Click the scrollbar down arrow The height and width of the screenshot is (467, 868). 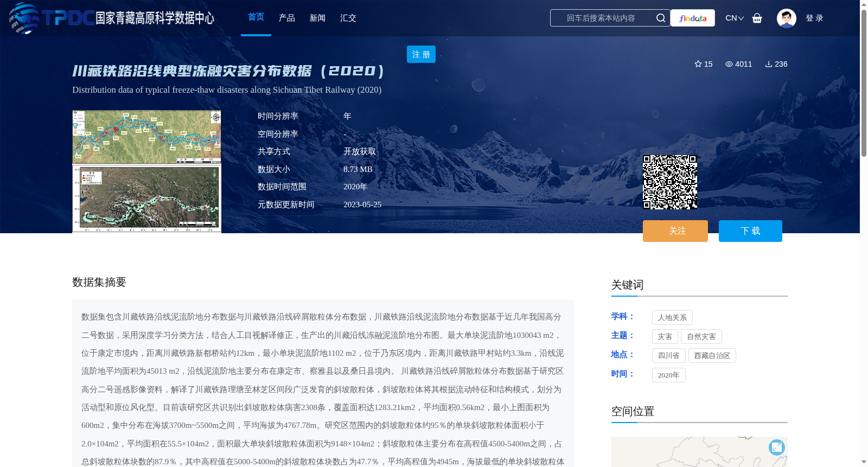click(x=864, y=462)
